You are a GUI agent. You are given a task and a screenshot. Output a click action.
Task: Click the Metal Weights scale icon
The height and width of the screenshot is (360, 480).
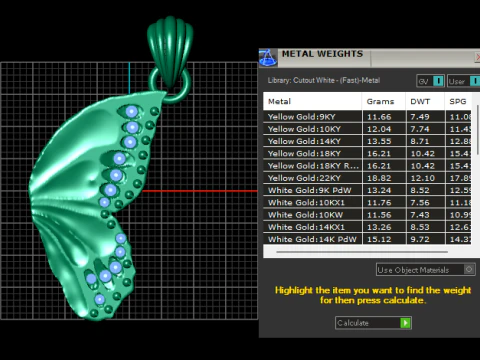pos(268,58)
